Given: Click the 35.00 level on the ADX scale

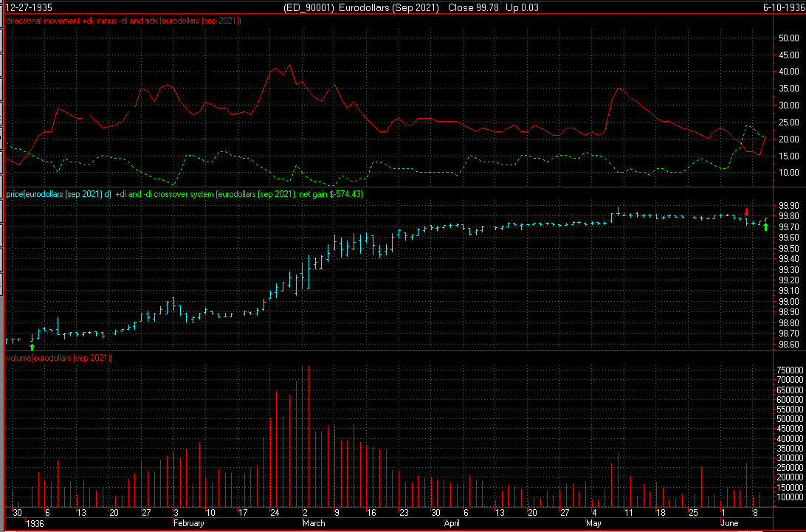Looking at the screenshot, I should click(788, 89).
